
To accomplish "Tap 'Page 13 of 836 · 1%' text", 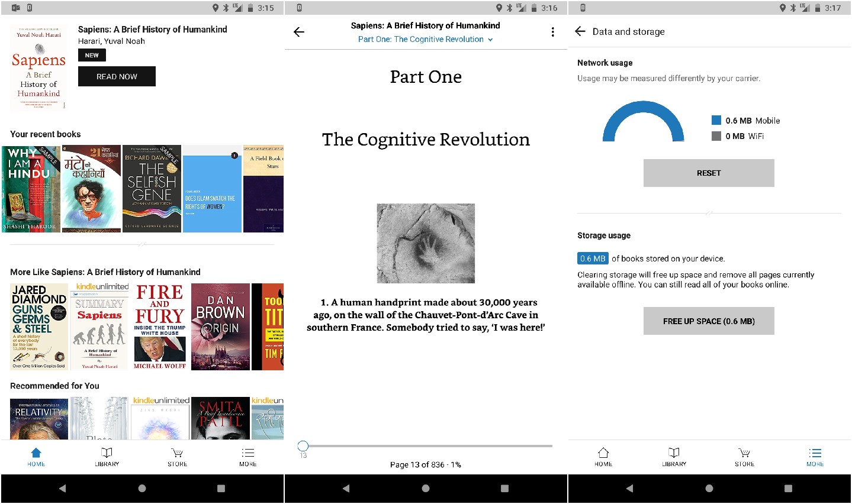I will click(426, 464).
